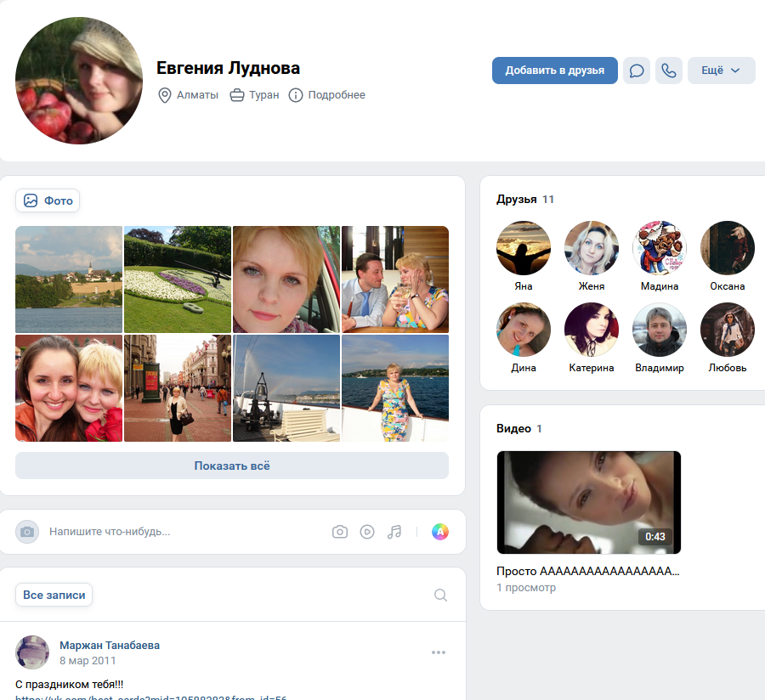765x700 pixels.
Task: Open Евгения Луднова profile avatar
Action: point(79,81)
